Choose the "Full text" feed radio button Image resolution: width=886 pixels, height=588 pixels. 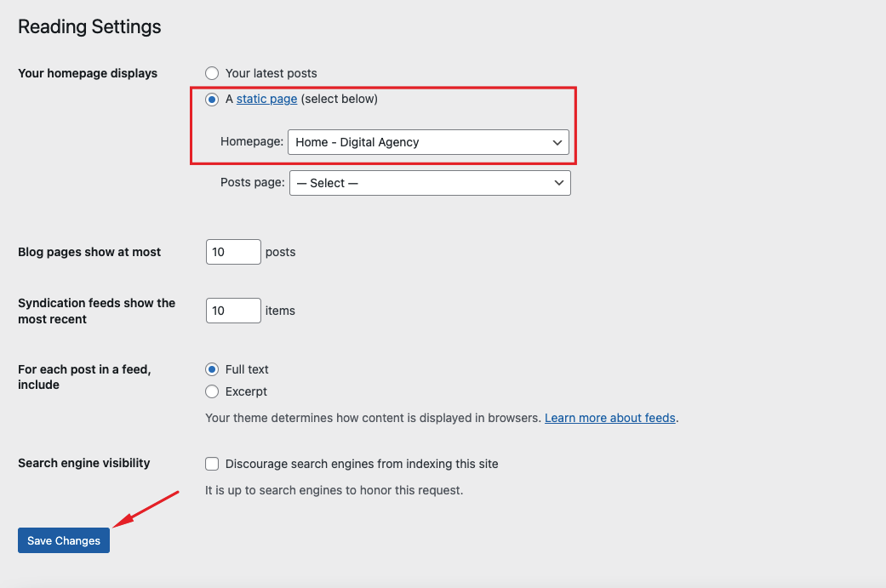point(212,369)
